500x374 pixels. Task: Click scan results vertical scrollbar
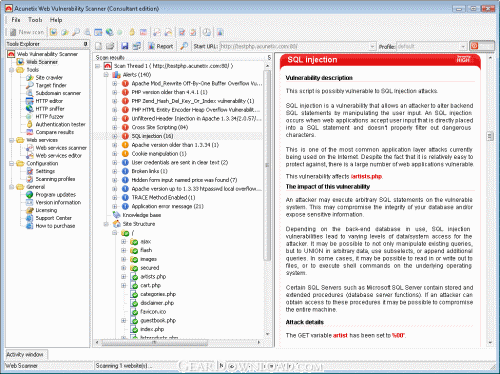point(267,165)
